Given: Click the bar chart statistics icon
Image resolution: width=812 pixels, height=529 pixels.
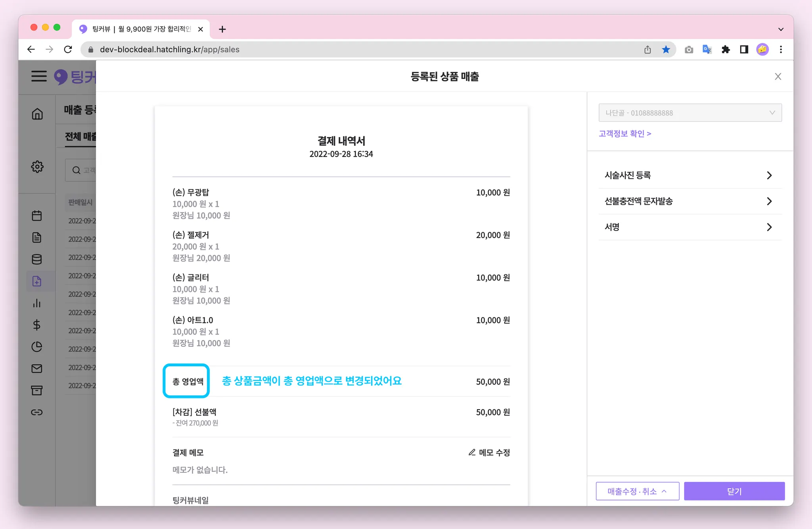Looking at the screenshot, I should click(x=37, y=303).
